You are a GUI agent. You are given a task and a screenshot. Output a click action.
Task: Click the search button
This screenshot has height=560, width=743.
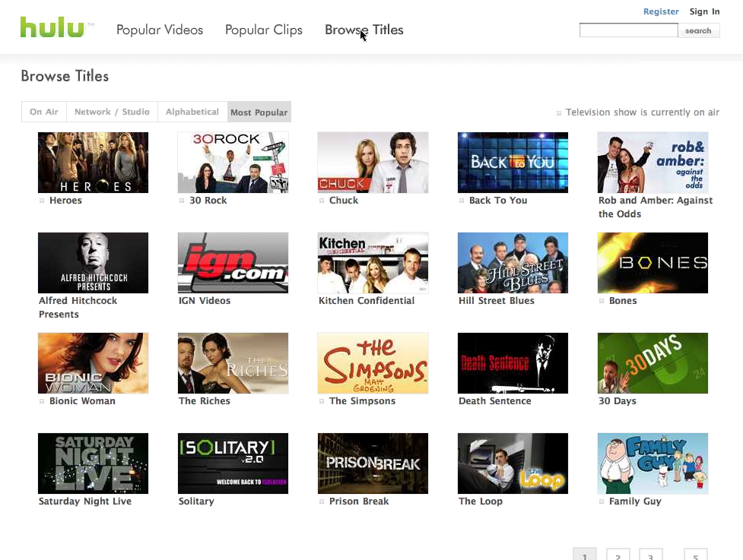click(698, 30)
